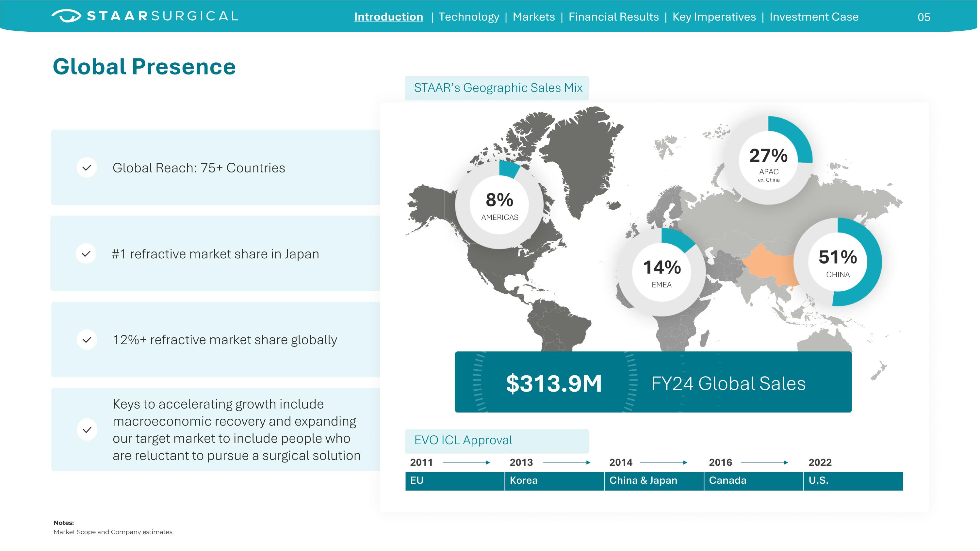The height and width of the screenshot is (551, 980).
Task: Select the 2022 timeline year
Action: [x=820, y=462]
